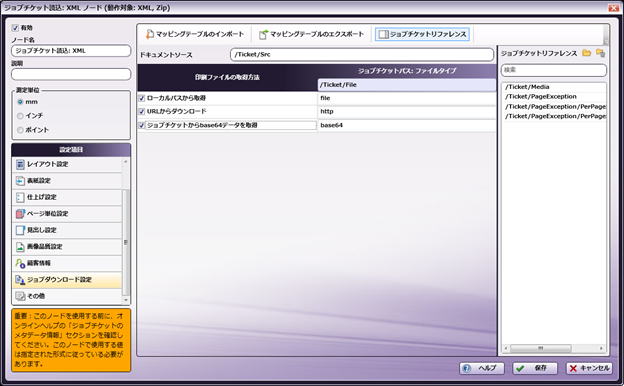
Task: Click the ジョブチケットパス: ファイルタイプ column header
Action: 407,71
